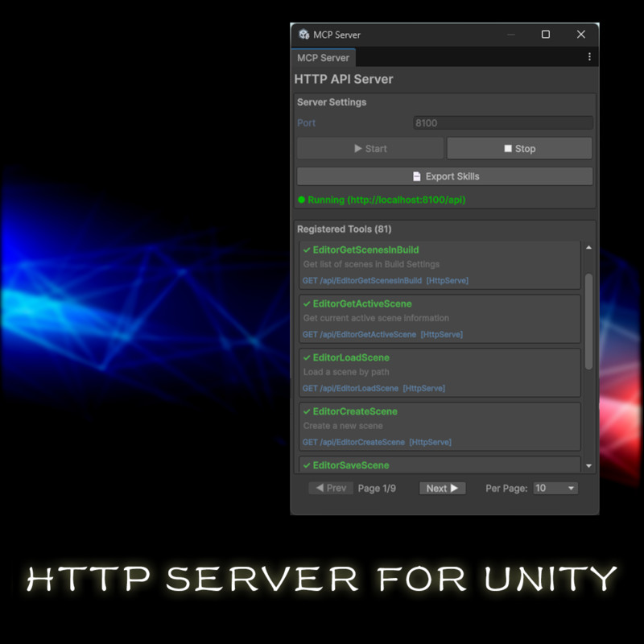Click the Export Skills button
The width and height of the screenshot is (644, 644).
click(445, 176)
